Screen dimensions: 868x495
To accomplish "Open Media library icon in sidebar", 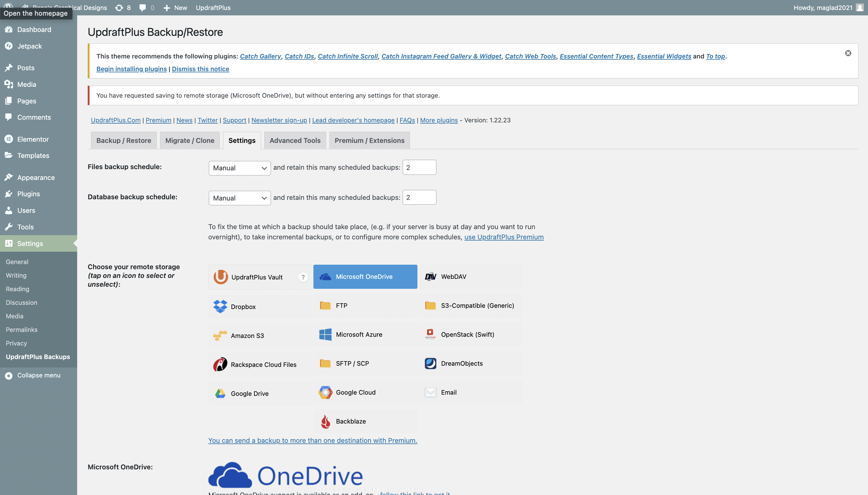I will (9, 84).
